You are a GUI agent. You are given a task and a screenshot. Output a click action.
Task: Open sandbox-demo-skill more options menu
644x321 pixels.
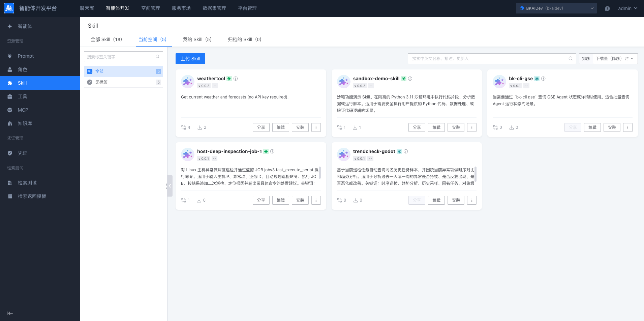472,127
